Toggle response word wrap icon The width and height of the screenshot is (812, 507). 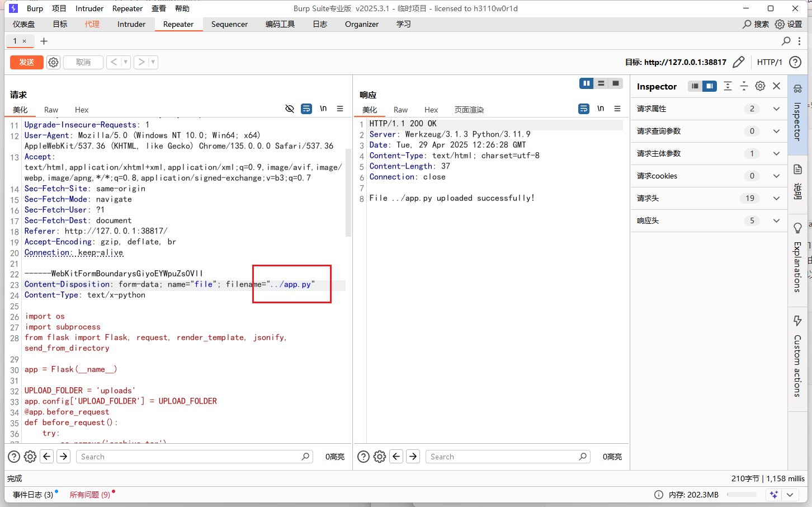(584, 109)
